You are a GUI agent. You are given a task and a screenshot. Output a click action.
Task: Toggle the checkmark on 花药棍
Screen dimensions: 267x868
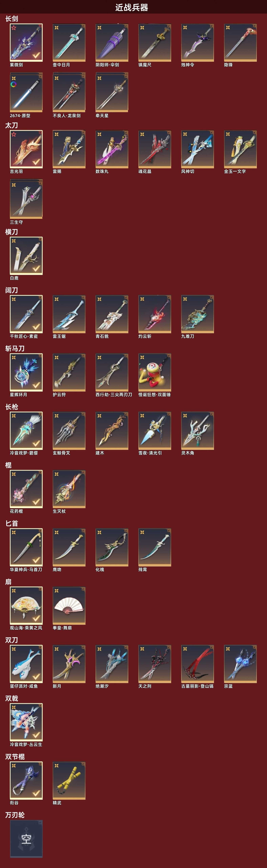point(36,501)
